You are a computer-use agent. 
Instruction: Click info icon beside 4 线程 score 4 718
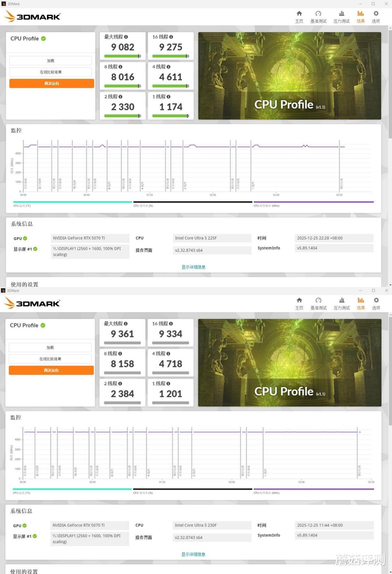[168, 353]
